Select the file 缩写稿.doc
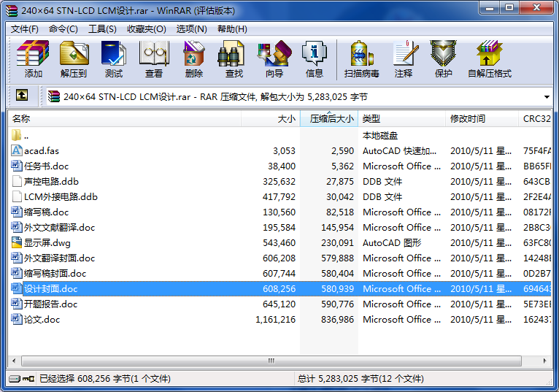Viewport: 559px width, 392px height. [47, 212]
